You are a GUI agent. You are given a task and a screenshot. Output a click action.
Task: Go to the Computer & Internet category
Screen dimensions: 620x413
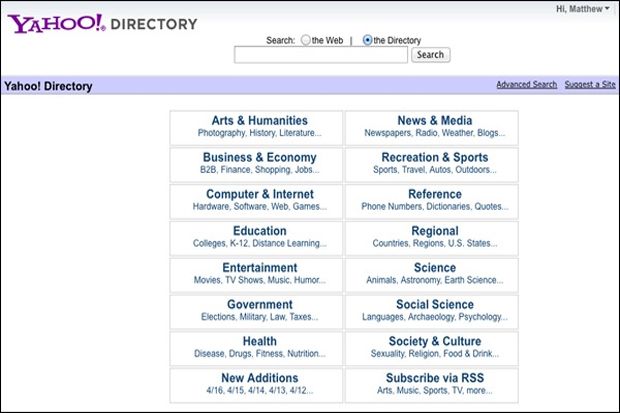[260, 194]
